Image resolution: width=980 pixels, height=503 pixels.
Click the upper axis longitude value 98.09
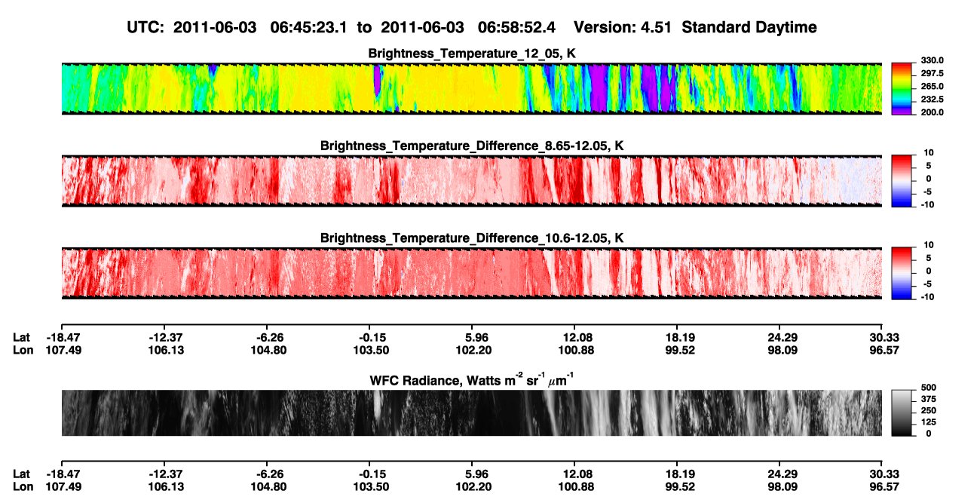click(x=782, y=350)
